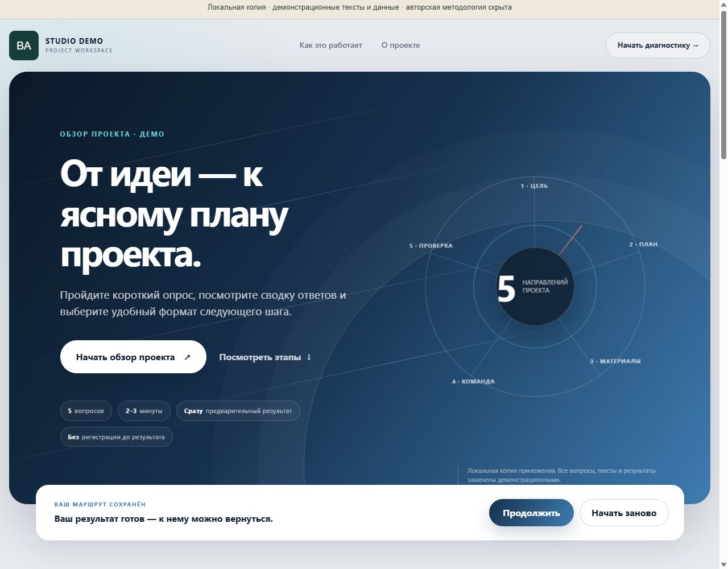The width and height of the screenshot is (728, 569).
Task: Click the headline 'От идеи — к ясному плану проекта.'
Action: coord(174,213)
